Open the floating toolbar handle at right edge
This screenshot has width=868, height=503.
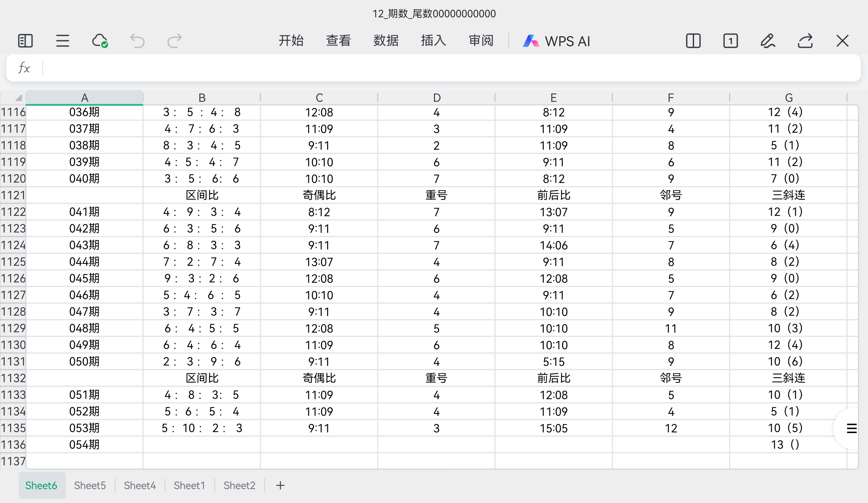[x=851, y=428]
